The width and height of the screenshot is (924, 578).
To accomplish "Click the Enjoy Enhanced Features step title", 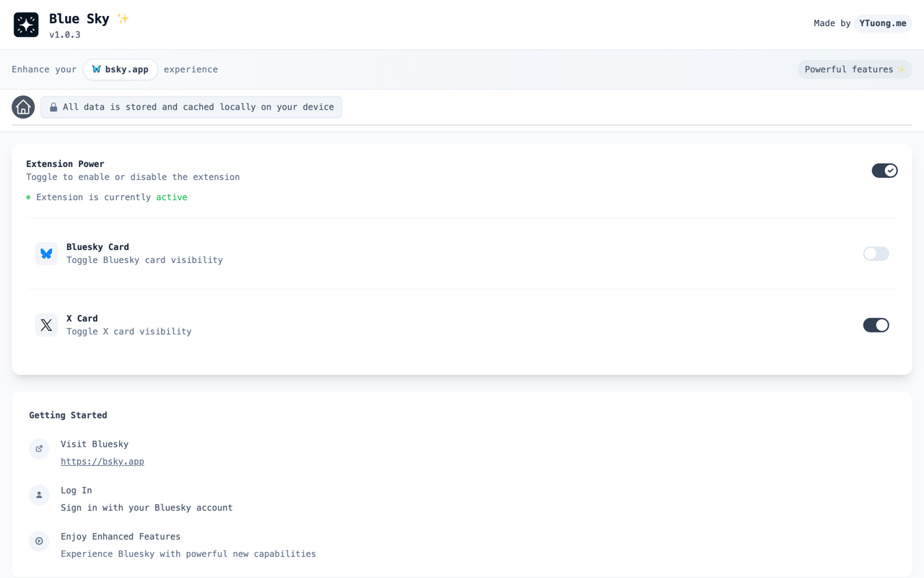I will click(x=121, y=537).
